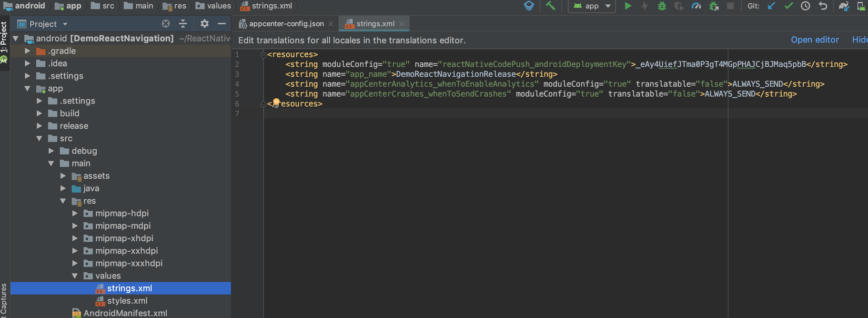Screen dimensions: 868x318
Task: Click the Build project hammer icon
Action: point(550,6)
